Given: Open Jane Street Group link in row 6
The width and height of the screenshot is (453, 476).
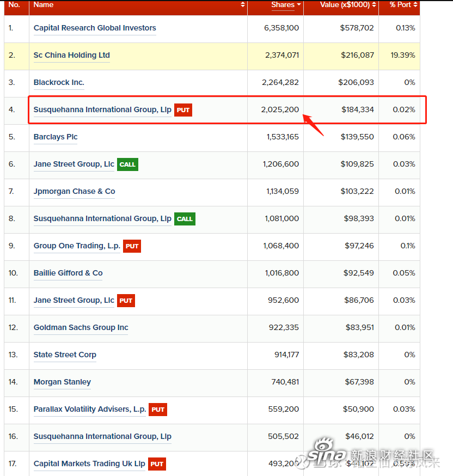Looking at the screenshot, I should tap(74, 164).
